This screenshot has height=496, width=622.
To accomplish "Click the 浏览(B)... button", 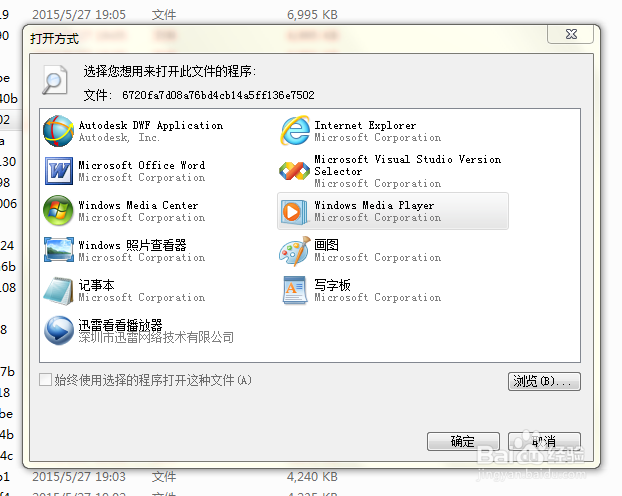I will point(544,381).
